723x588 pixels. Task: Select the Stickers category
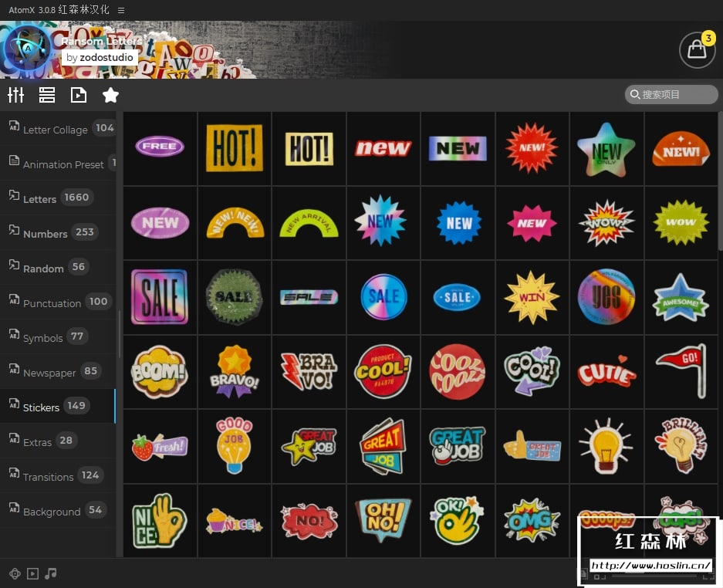tap(58, 407)
